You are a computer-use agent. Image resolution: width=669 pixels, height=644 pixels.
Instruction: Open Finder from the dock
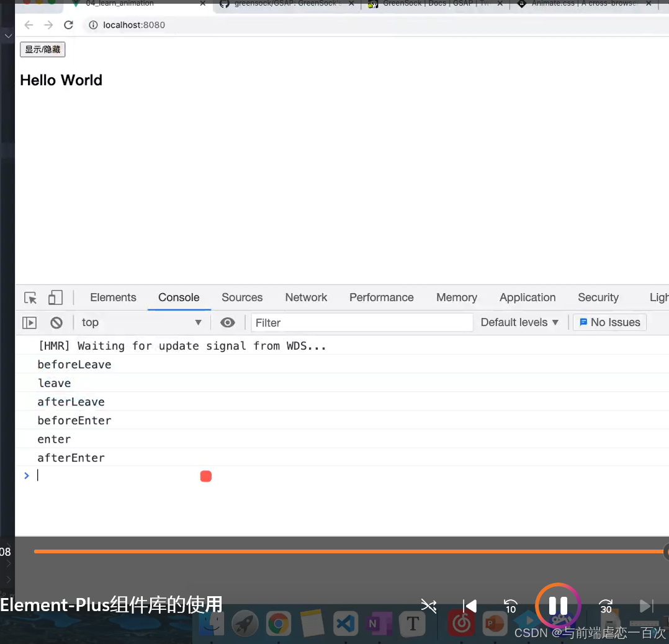tap(212, 624)
